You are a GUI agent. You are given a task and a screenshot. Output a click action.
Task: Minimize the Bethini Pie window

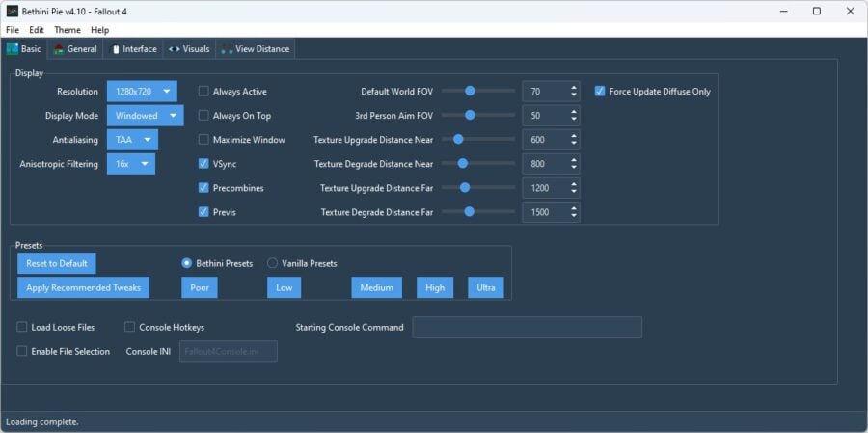point(783,11)
